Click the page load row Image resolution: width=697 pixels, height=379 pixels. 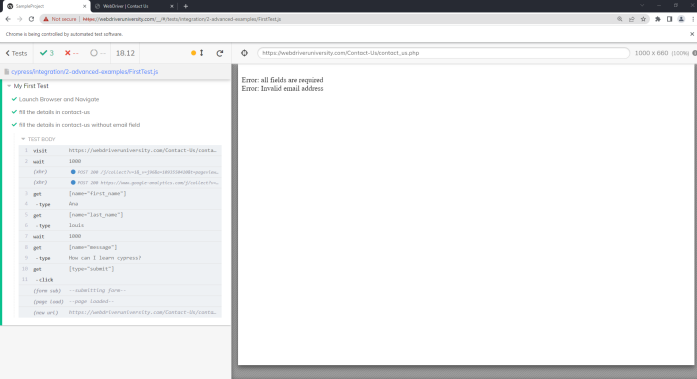120,301
